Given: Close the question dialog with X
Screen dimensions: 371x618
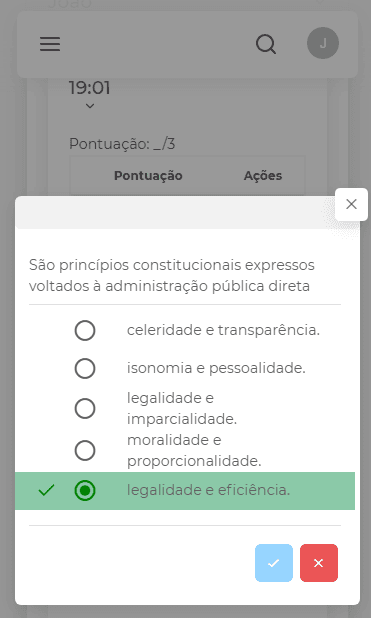Looking at the screenshot, I should point(351,204).
